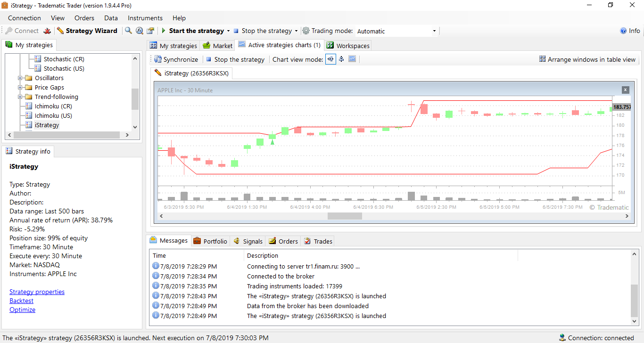Open the Instruments menu
Screen dimensions: 644x343
[x=145, y=18]
